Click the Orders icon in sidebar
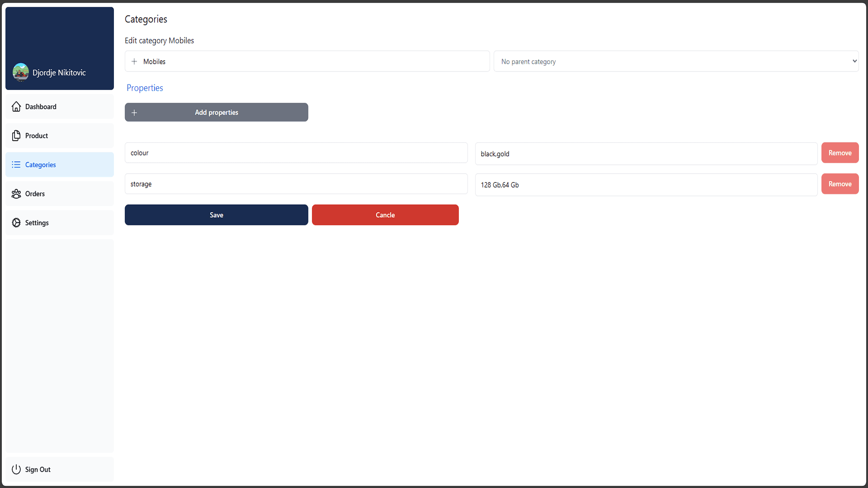The height and width of the screenshot is (488, 868). coord(15,194)
